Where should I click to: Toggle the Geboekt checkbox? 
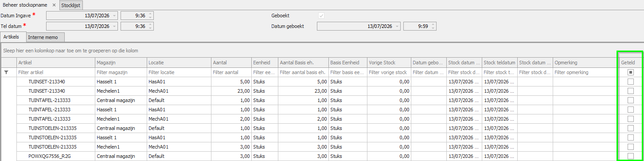[x=321, y=16]
